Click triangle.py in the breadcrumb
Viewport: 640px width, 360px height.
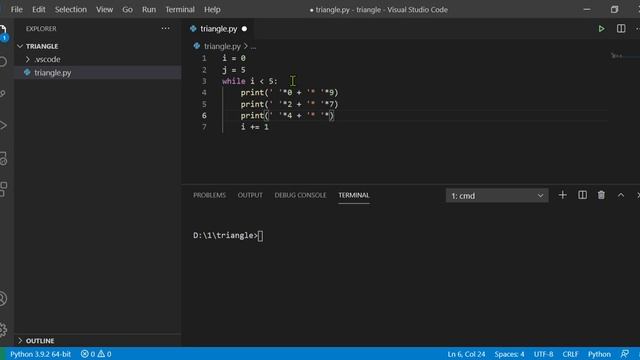(x=222, y=47)
